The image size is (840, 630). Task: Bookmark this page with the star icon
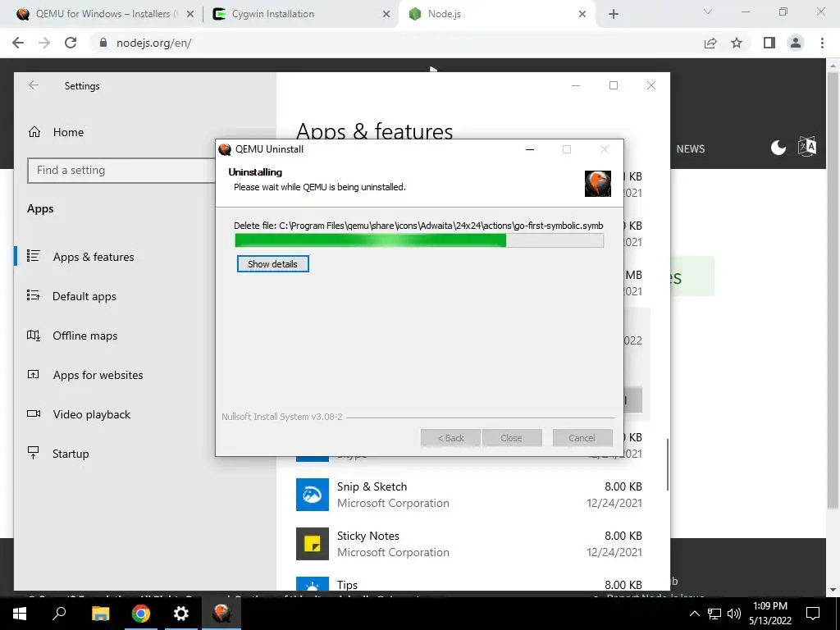[x=737, y=43]
